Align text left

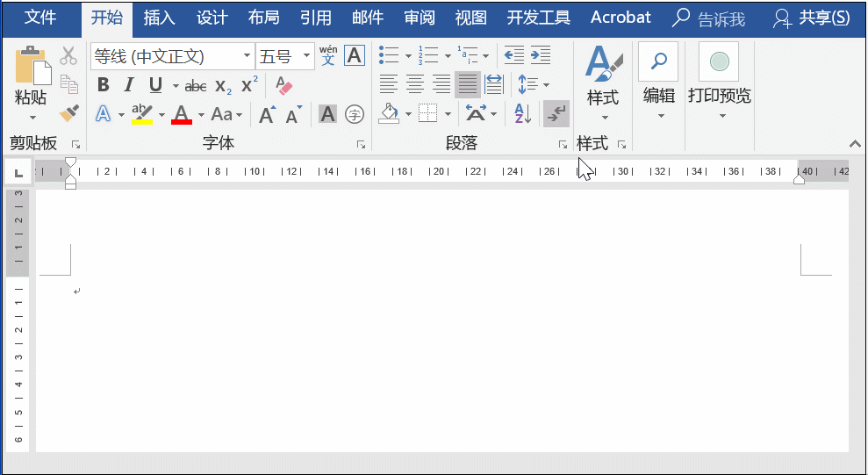coord(388,84)
